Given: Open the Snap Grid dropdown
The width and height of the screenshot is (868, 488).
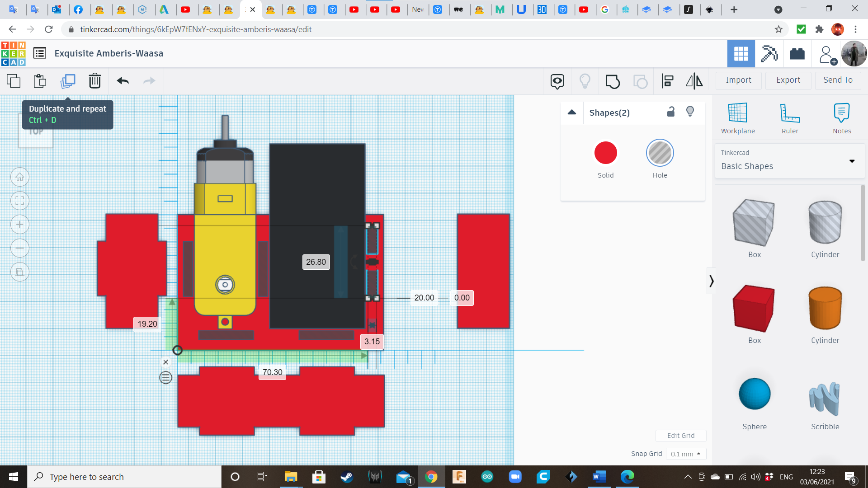Looking at the screenshot, I should 685,454.
